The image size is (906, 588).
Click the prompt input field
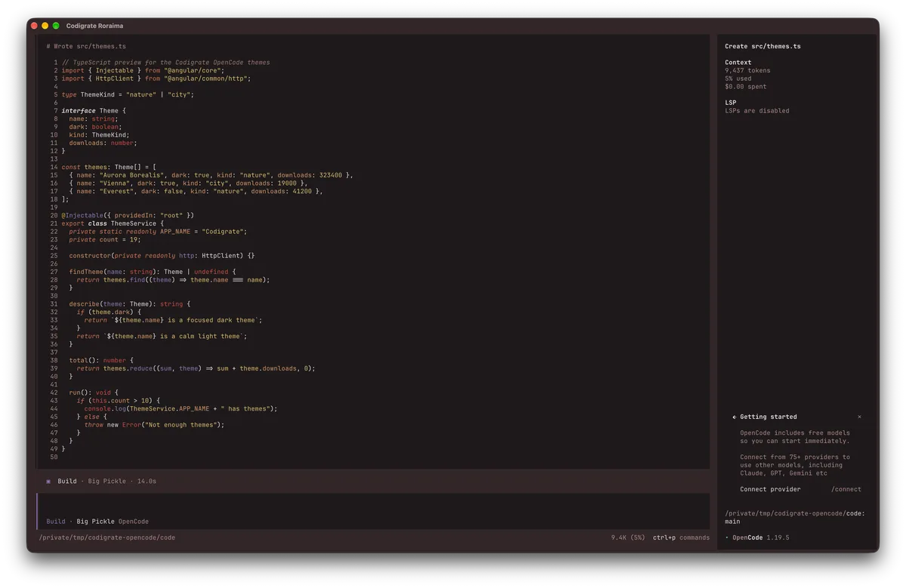[373, 511]
